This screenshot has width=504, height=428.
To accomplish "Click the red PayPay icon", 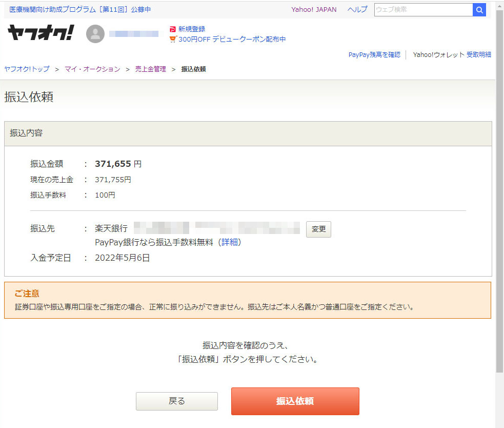I will point(173,29).
